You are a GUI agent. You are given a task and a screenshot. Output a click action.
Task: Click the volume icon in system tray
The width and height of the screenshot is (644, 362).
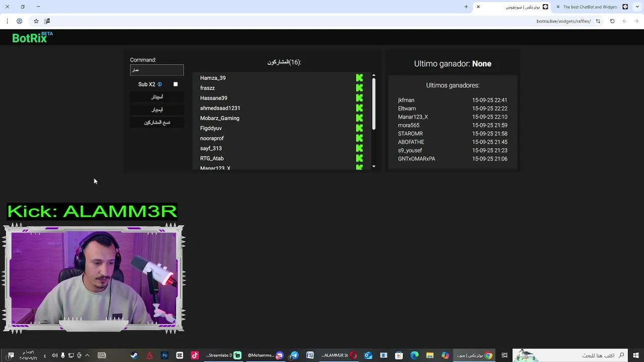54,355
